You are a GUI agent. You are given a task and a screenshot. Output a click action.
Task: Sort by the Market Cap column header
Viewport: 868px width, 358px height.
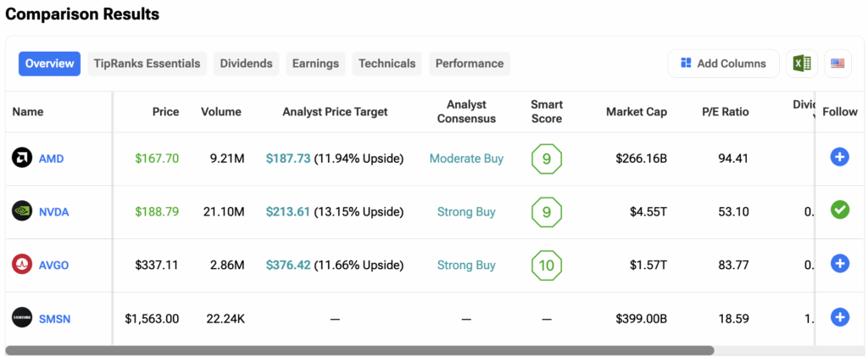click(636, 112)
